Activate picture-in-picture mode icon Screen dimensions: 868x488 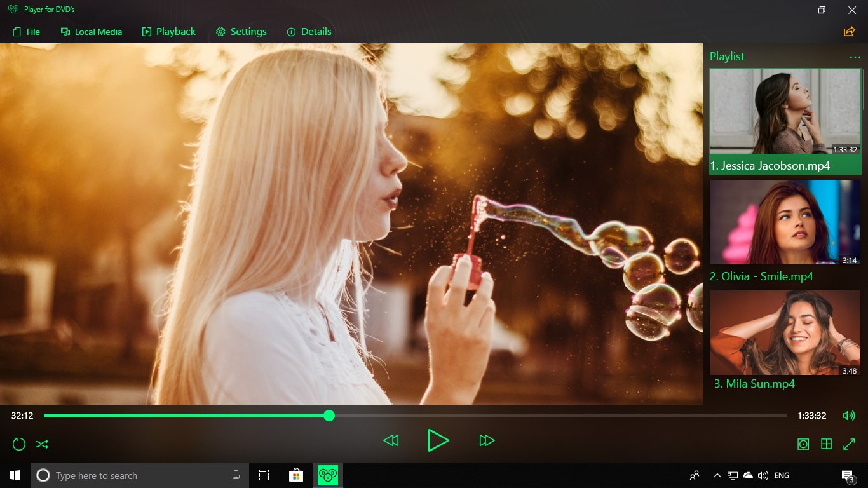[x=803, y=444]
